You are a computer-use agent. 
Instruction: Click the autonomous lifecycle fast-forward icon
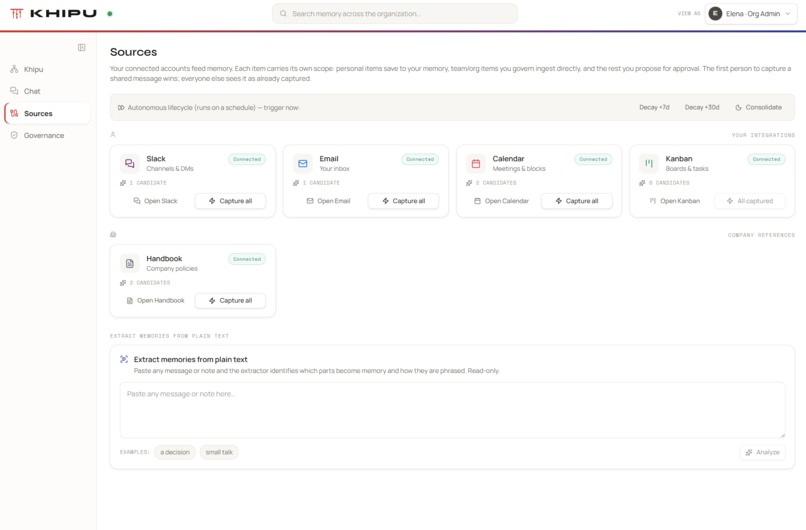pos(121,107)
